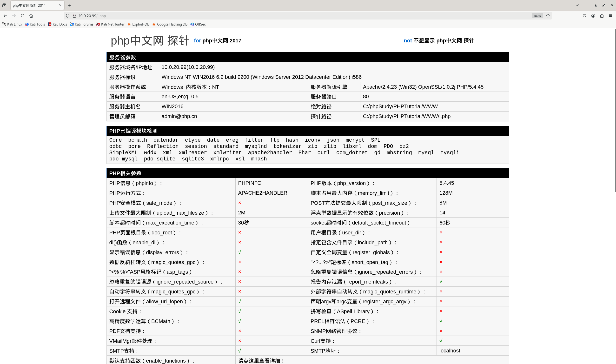The width and height of the screenshot is (616, 364).
Task: Select the php中文网 探针 2014 tab
Action: coord(37,5)
